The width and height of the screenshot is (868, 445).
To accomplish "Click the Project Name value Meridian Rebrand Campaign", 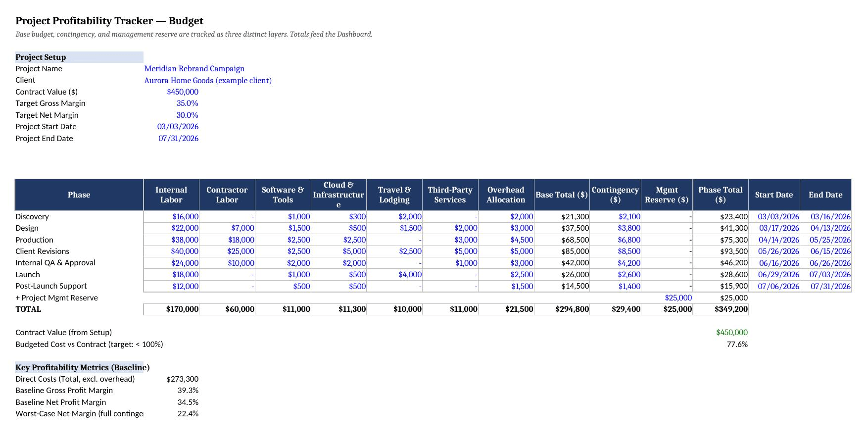I will coord(194,69).
